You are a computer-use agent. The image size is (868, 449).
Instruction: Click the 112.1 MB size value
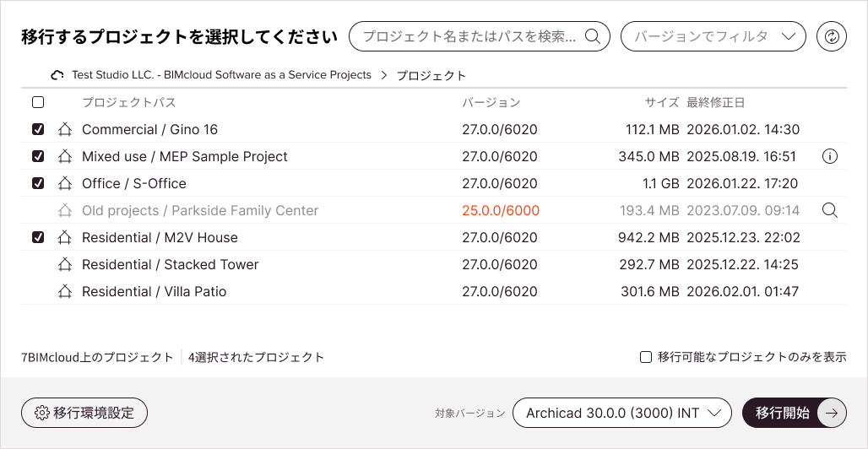pyautogui.click(x=652, y=129)
